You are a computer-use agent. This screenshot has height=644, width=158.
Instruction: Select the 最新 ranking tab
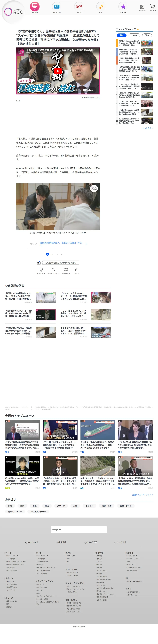[122, 35]
